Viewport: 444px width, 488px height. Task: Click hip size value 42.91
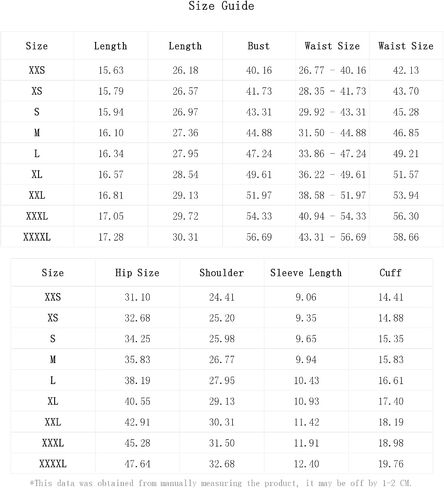coord(137,422)
